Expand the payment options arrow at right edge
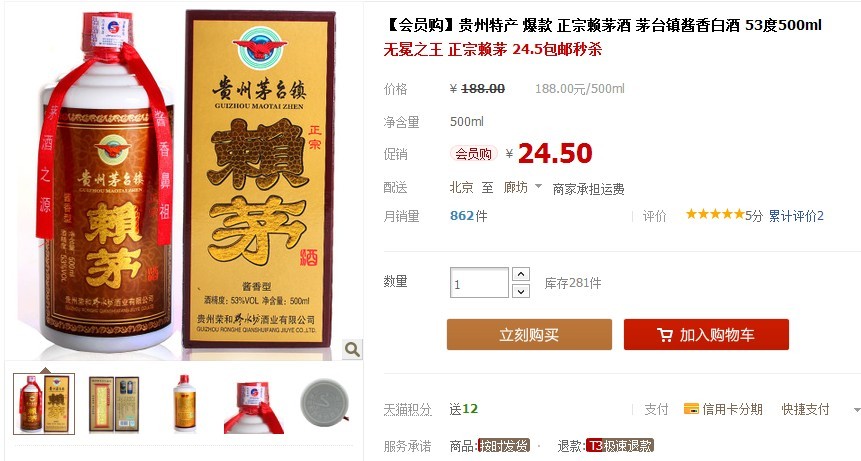 point(857,410)
